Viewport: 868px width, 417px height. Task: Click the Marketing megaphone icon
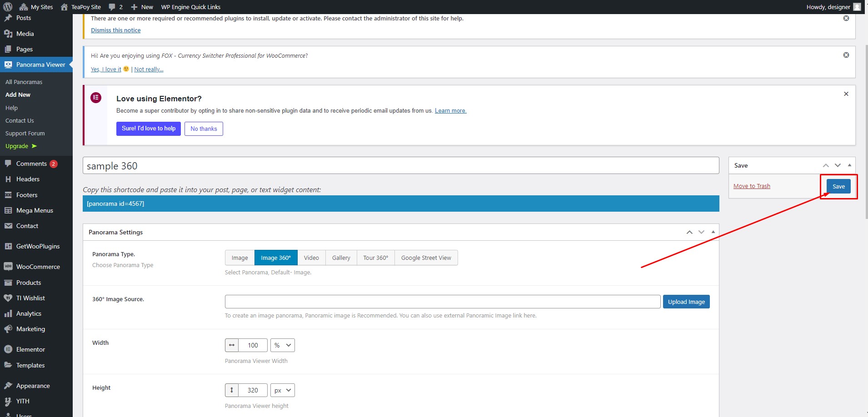[8, 329]
